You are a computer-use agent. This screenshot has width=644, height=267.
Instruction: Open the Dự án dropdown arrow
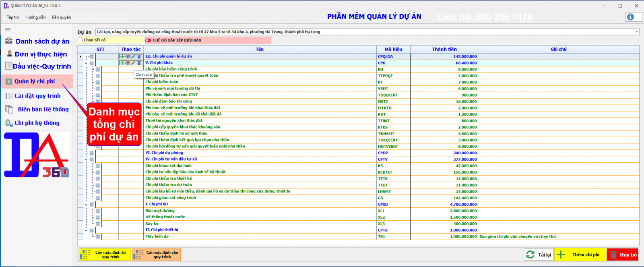coord(637,32)
